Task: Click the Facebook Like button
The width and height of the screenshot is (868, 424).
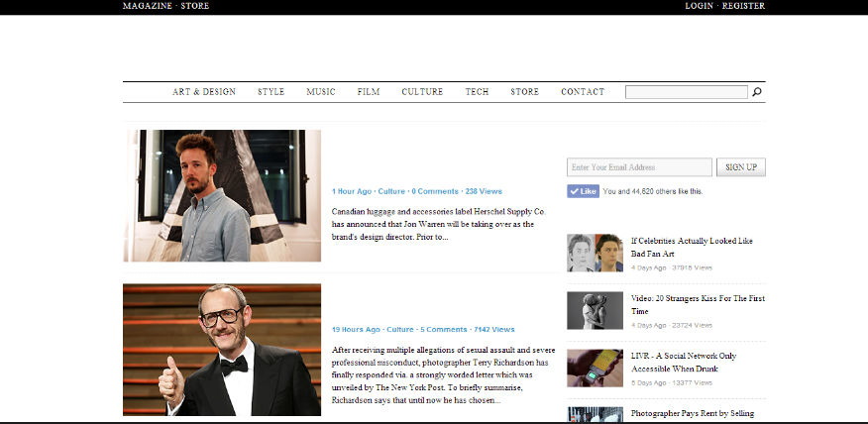Action: tap(583, 191)
